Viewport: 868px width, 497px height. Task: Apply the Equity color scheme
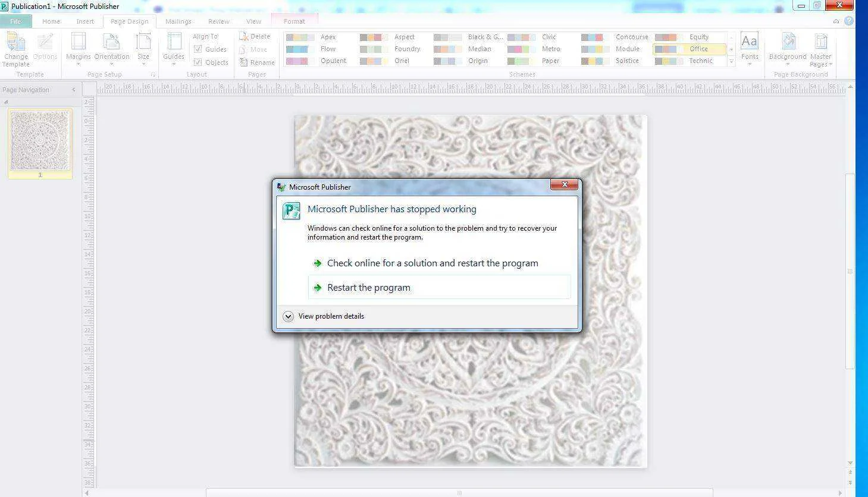coord(689,37)
